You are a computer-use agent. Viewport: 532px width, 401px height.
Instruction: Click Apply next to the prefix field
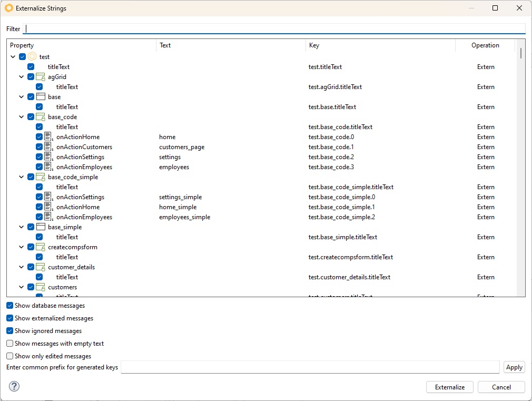click(514, 367)
